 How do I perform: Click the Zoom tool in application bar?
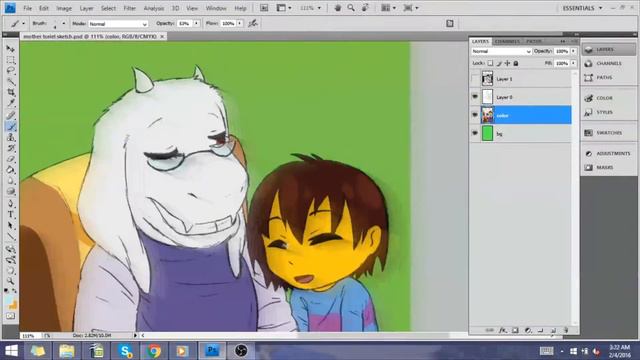coord(351,8)
